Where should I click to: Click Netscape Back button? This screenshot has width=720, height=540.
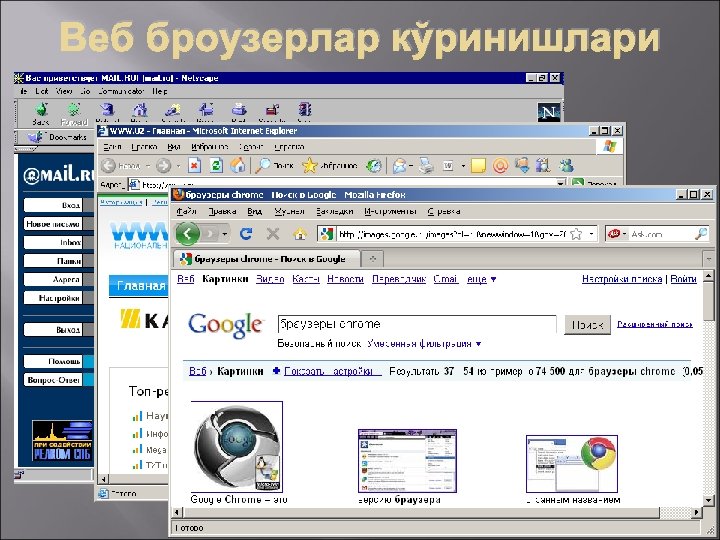pos(41,114)
